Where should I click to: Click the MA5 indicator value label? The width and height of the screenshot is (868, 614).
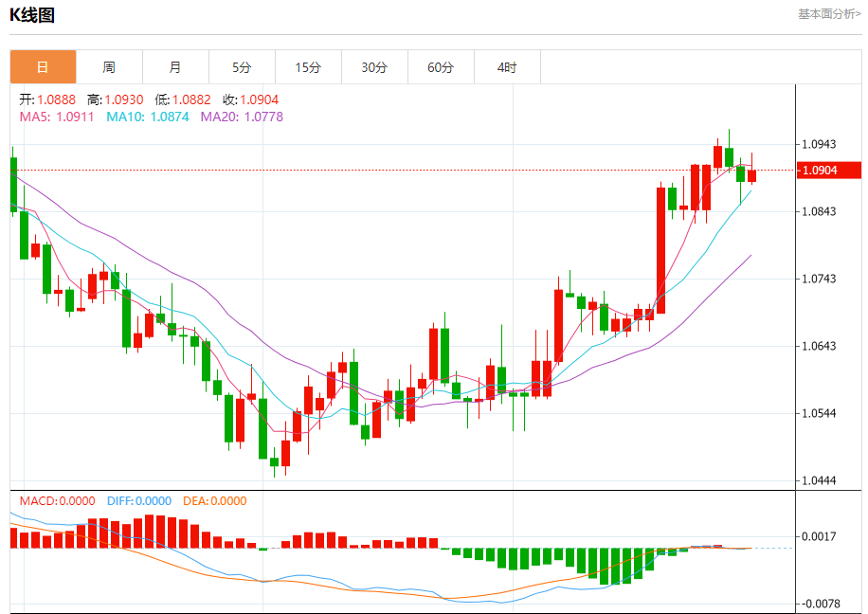pos(57,117)
